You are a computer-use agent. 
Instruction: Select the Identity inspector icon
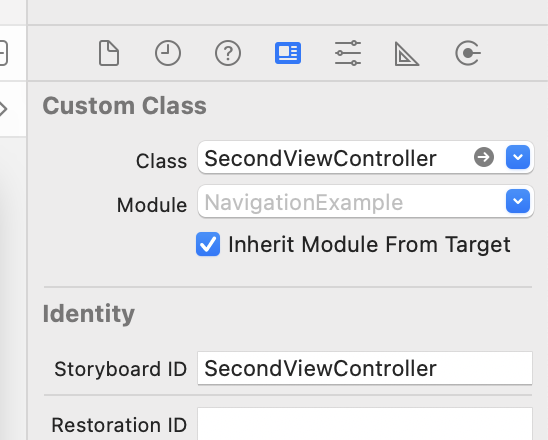[x=288, y=53]
